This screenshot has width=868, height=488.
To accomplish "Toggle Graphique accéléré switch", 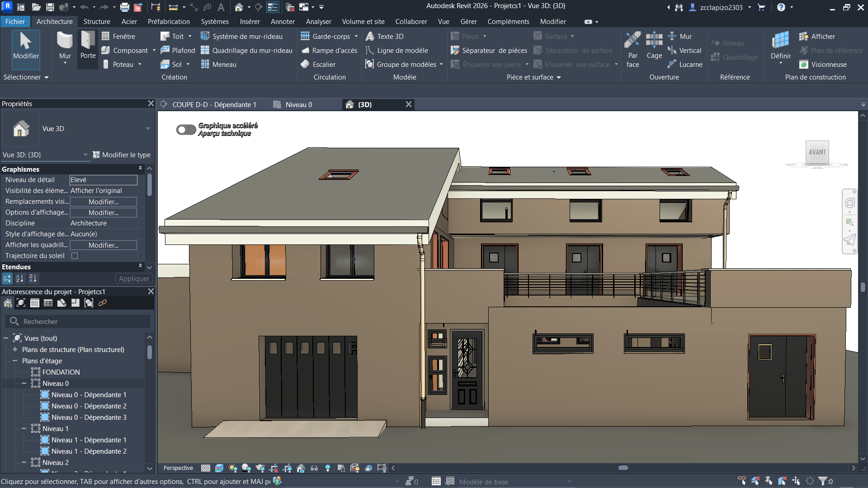I will click(186, 130).
